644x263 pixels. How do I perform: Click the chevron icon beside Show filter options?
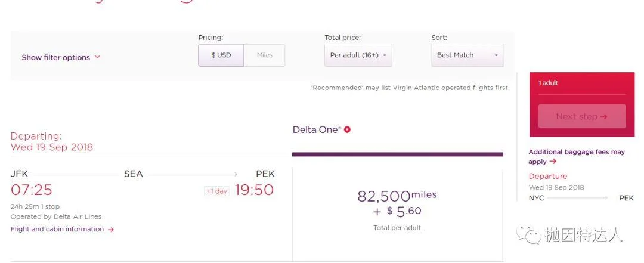point(97,57)
